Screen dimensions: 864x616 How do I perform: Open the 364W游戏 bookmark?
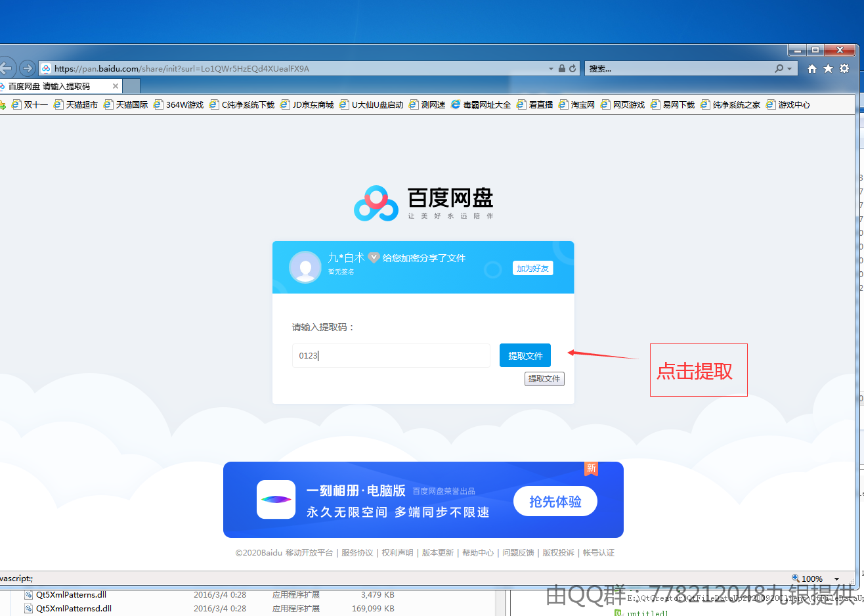(179, 104)
